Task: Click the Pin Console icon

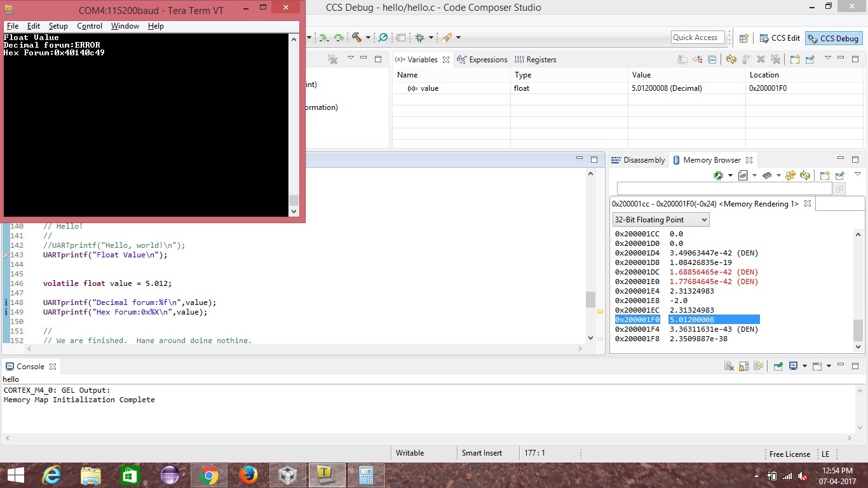Action: [x=777, y=366]
